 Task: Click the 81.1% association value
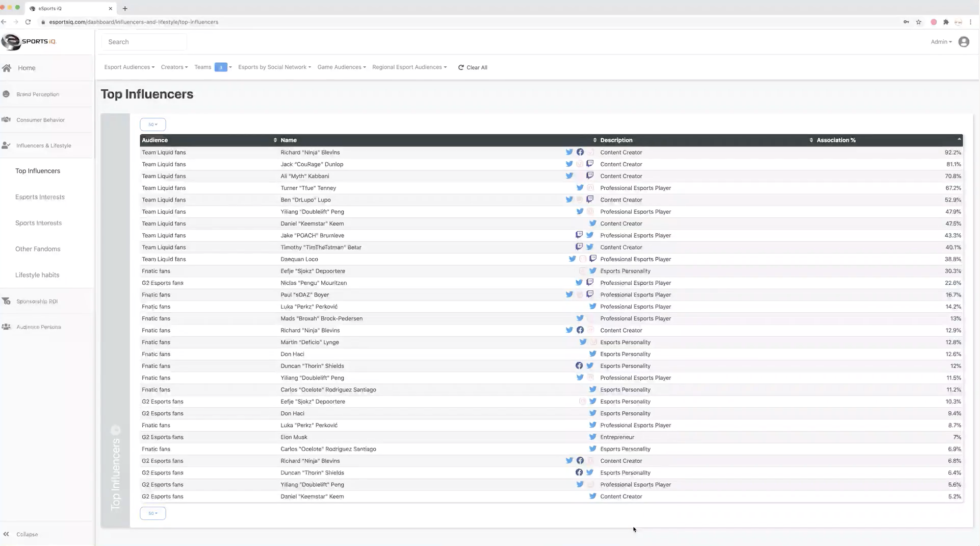(953, 164)
